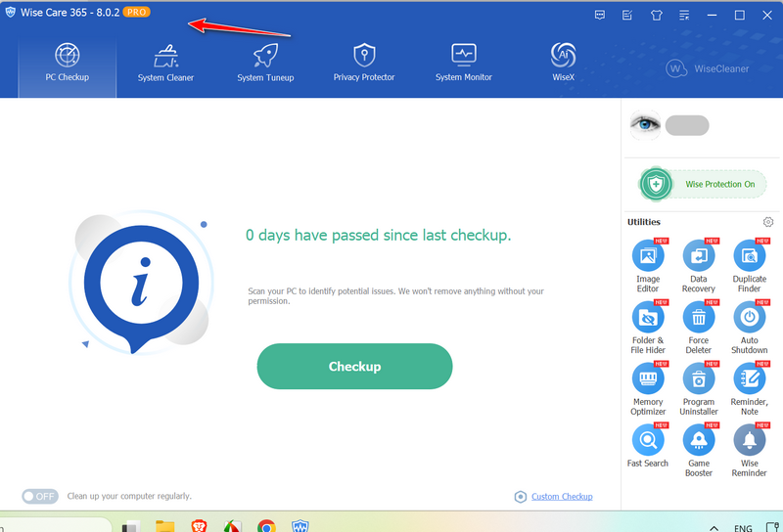Toggle regular cleanup OFF switch
This screenshot has width=783, height=532.
coord(40,496)
